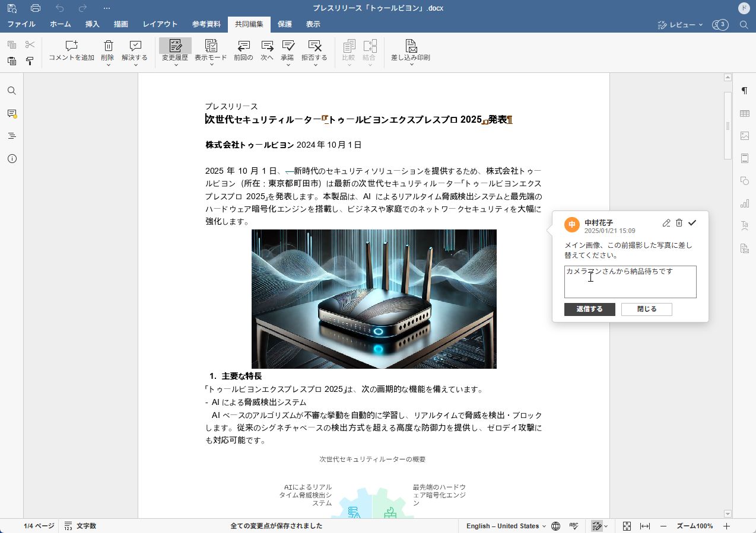Image resolution: width=756 pixels, height=533 pixels.
Task: Open the more options ellipsis menu
Action: [107, 8]
